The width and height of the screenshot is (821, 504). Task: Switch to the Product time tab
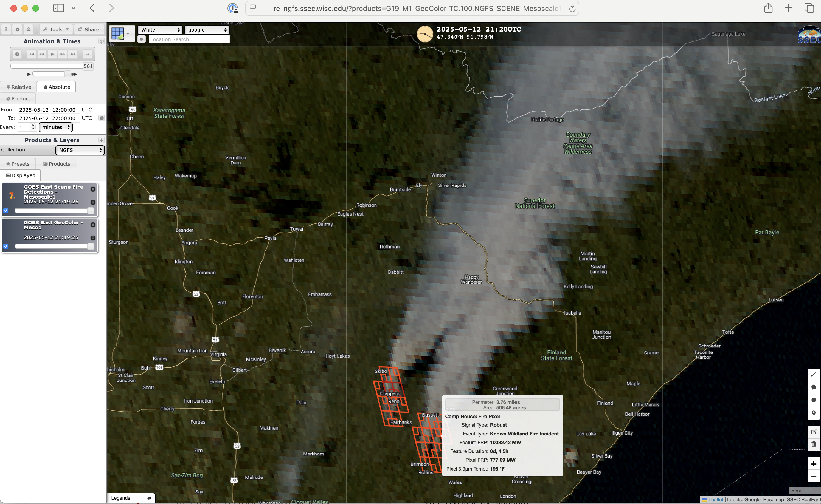pyautogui.click(x=18, y=99)
